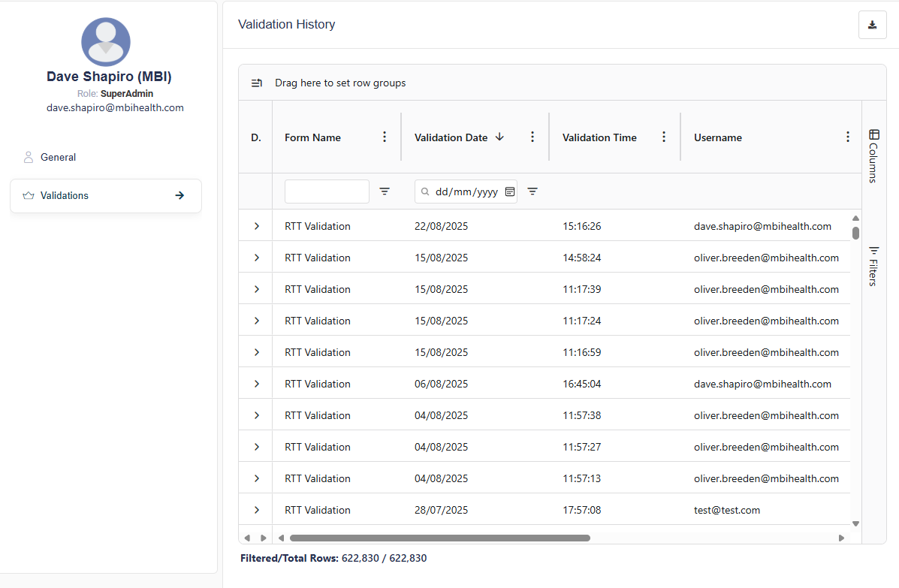Select the Validations menu item
Viewport: 899px width, 588px height.
coord(105,195)
